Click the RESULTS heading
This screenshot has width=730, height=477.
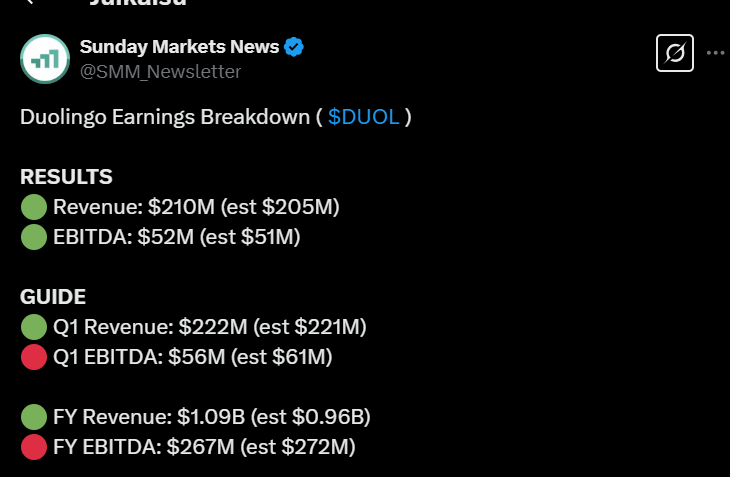coord(66,177)
